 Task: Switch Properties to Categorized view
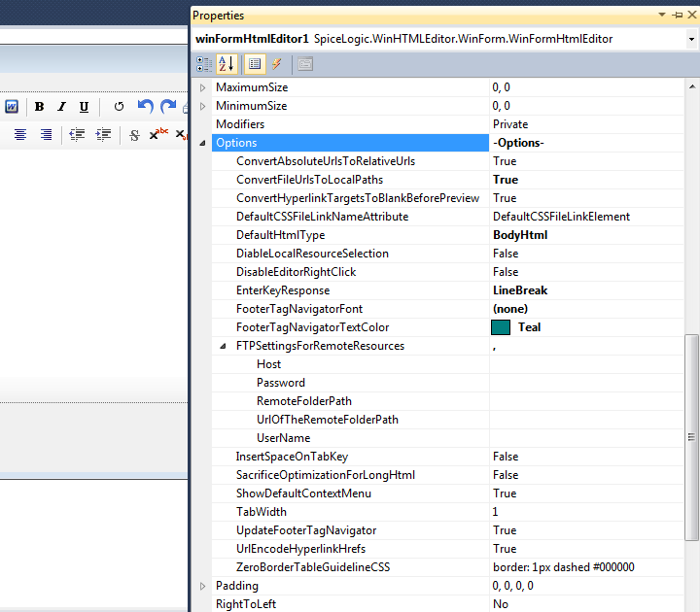tap(204, 64)
